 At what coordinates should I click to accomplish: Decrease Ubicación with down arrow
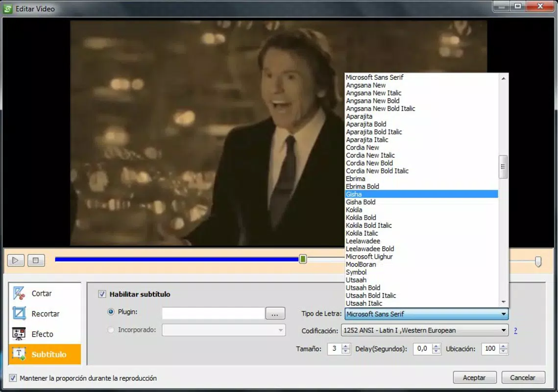click(503, 351)
